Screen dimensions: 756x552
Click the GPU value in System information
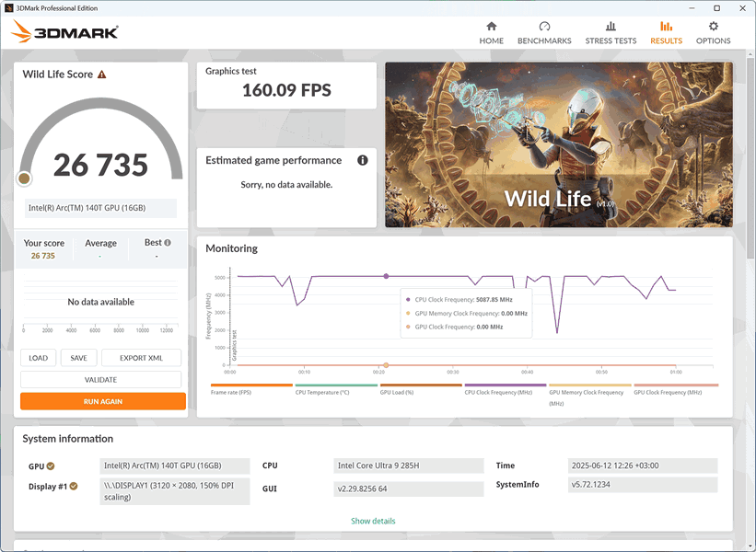pos(175,466)
